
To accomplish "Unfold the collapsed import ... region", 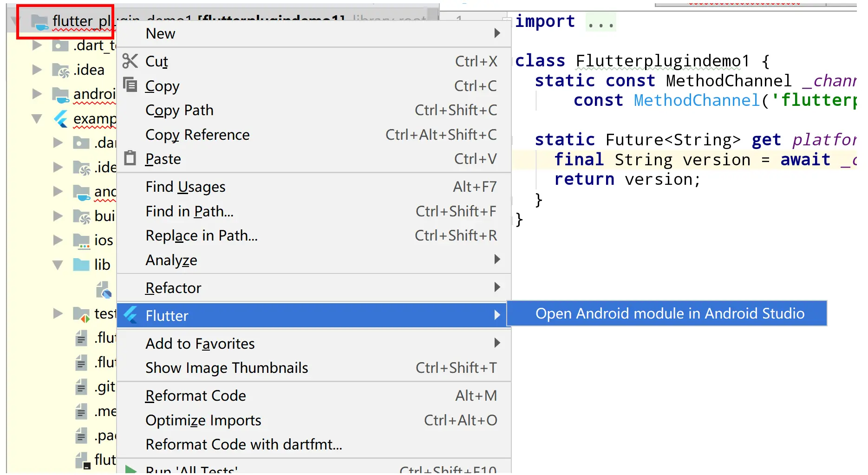I will [601, 22].
